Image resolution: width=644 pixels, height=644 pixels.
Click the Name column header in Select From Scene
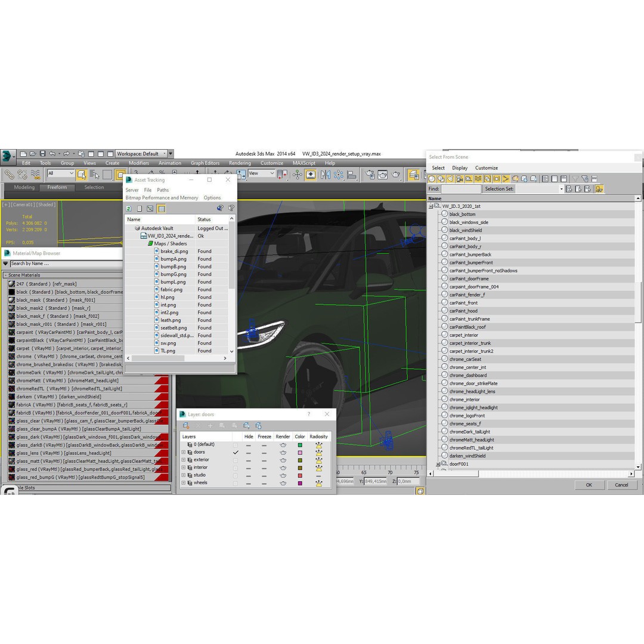coord(531,199)
